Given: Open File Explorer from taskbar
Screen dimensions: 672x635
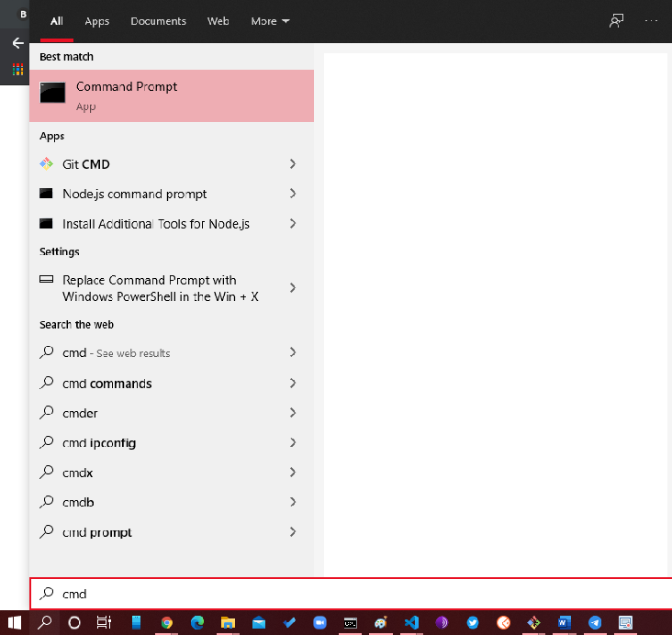Looking at the screenshot, I should pos(228,622).
